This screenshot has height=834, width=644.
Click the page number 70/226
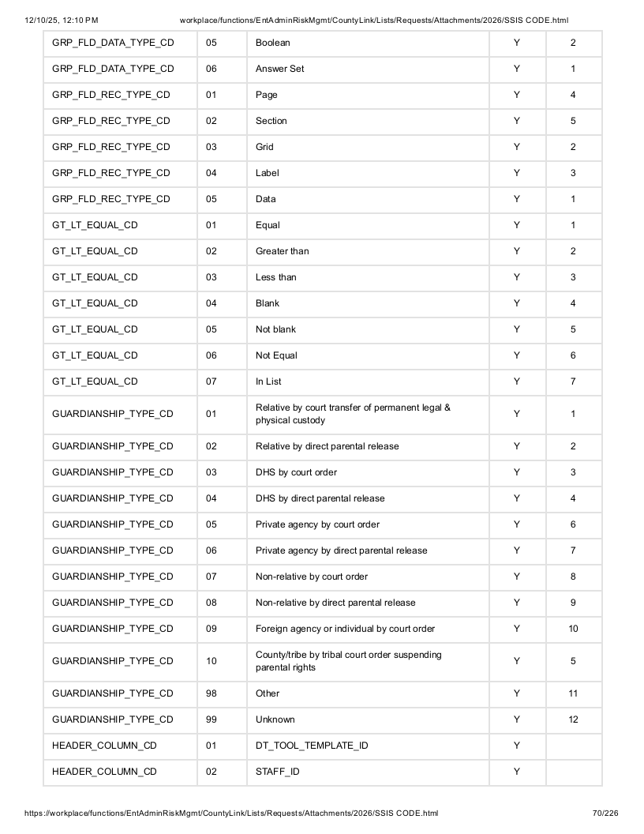point(605,813)
